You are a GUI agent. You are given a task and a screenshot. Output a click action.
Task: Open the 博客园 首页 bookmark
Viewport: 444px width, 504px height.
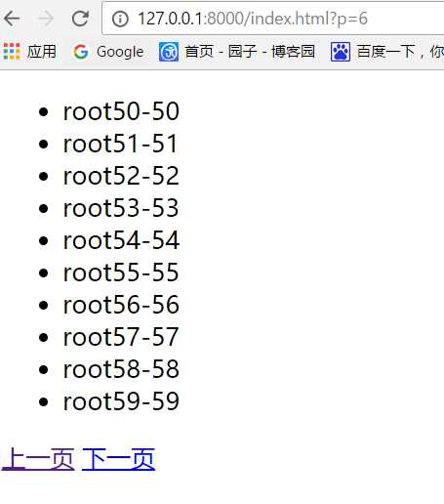coord(237,52)
